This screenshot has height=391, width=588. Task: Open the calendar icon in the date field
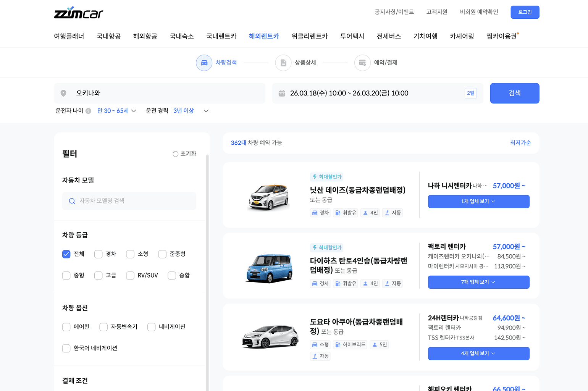click(x=282, y=93)
